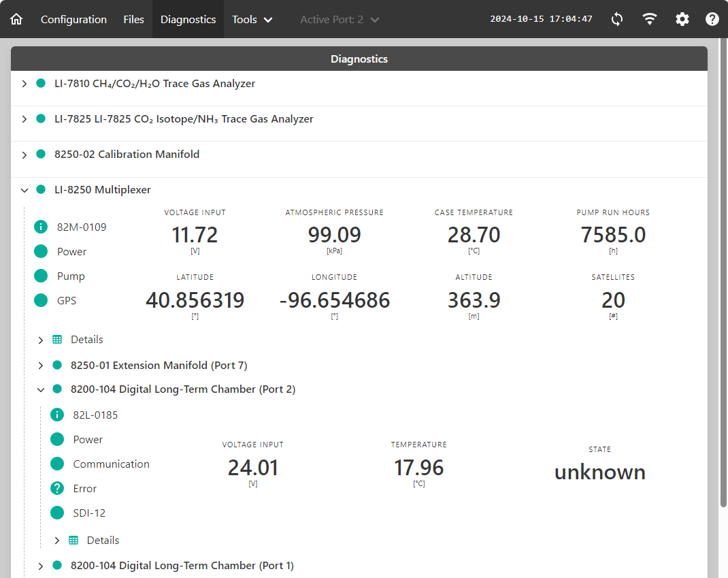This screenshot has height=578, width=728.
Task: Click the Port 1 Long-Term Chamber status dot
Action: point(57,565)
